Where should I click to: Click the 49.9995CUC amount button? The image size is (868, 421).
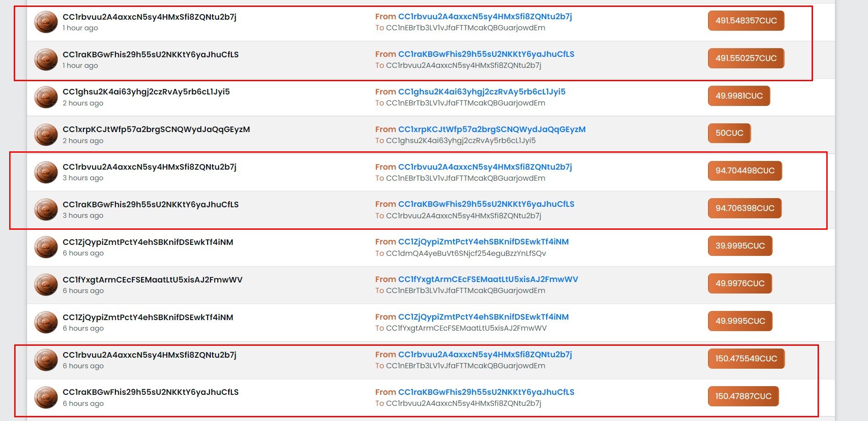coord(740,321)
